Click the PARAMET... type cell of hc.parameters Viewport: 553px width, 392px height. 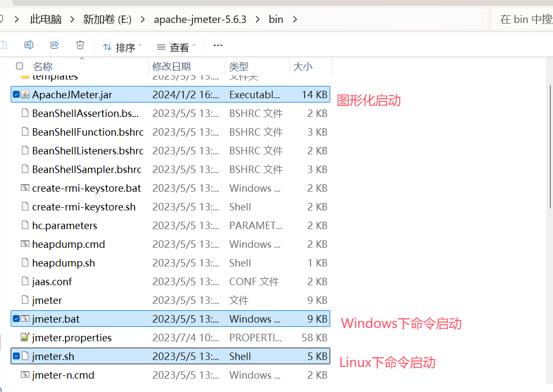coord(256,225)
